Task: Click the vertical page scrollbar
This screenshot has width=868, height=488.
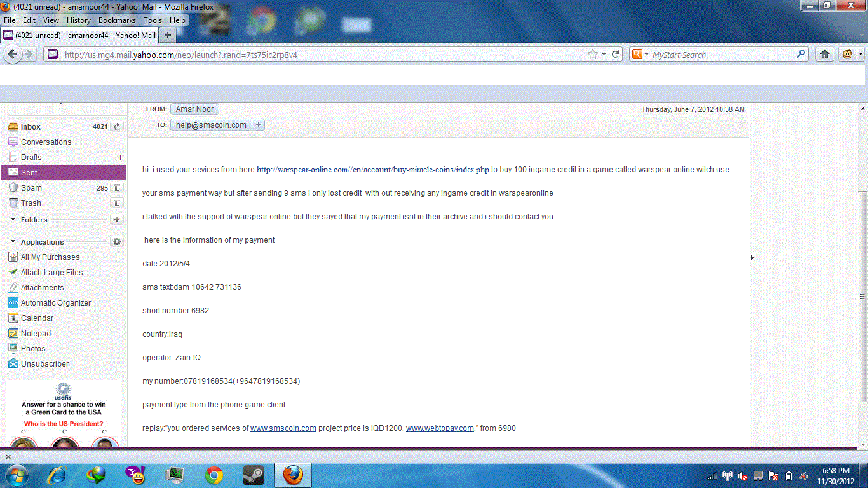Action: (862, 296)
